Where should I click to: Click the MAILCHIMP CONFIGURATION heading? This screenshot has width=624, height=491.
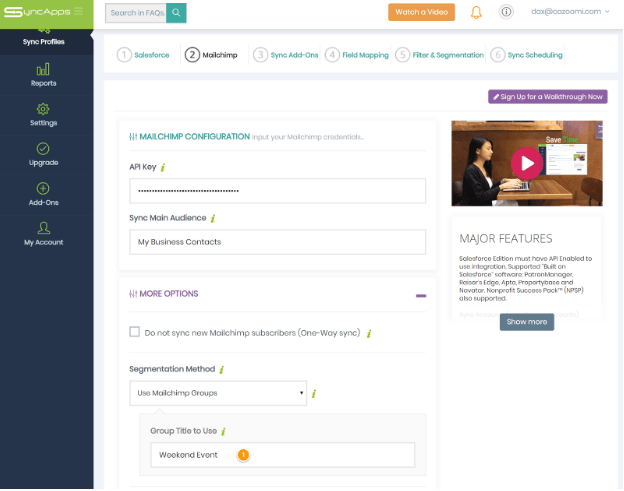[195, 136]
